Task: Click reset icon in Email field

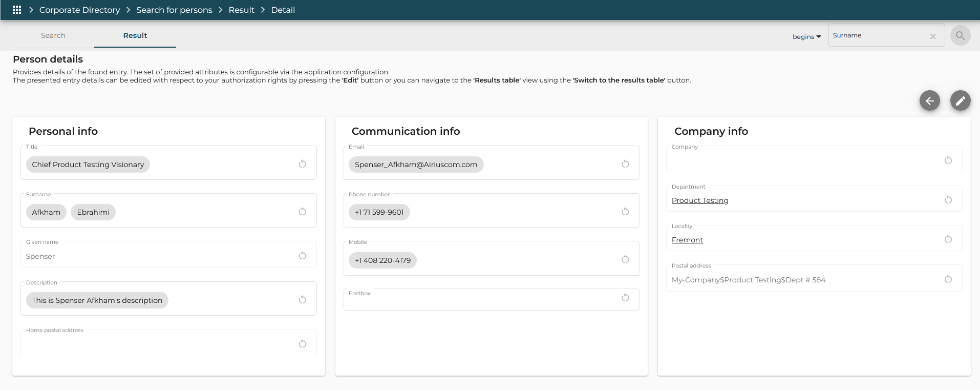Action: coord(625,164)
